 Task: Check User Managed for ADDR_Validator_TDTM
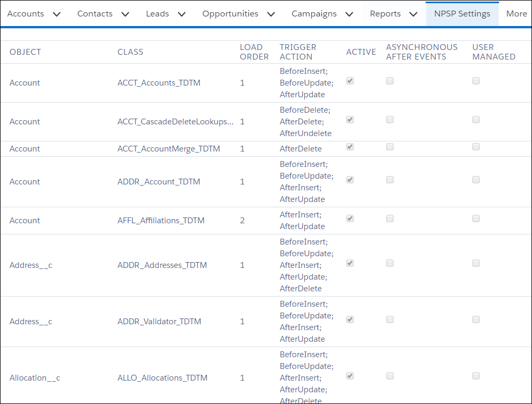476,319
